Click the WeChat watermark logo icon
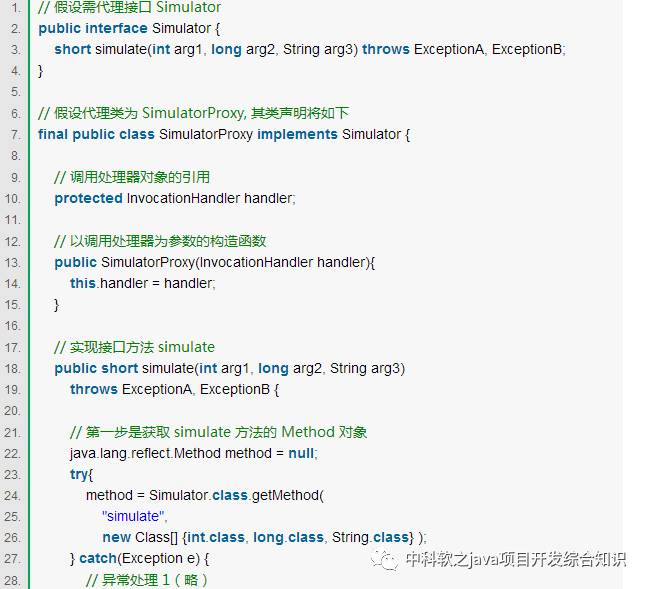Image resolution: width=647 pixels, height=589 pixels. click(x=384, y=559)
